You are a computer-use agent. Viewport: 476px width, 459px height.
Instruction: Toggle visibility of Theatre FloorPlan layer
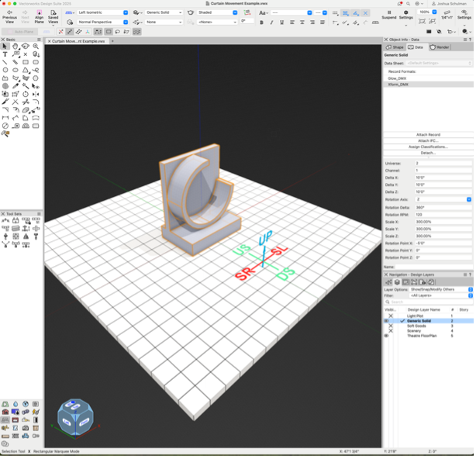coord(387,336)
